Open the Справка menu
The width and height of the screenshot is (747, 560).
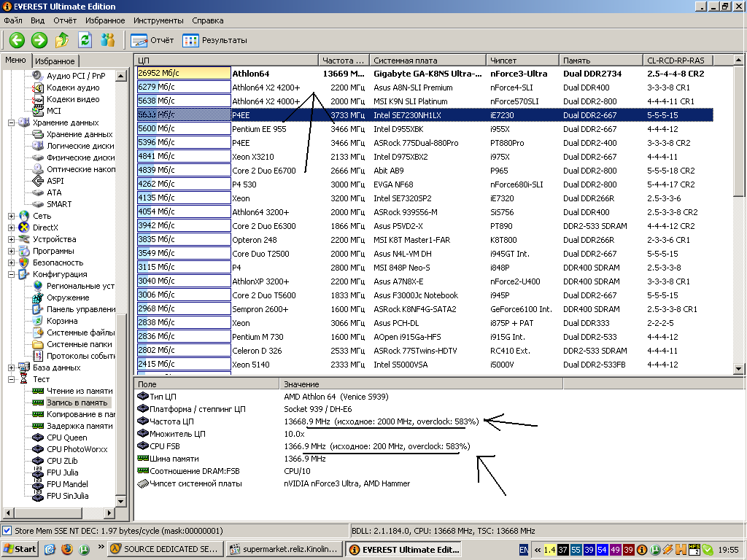click(208, 20)
